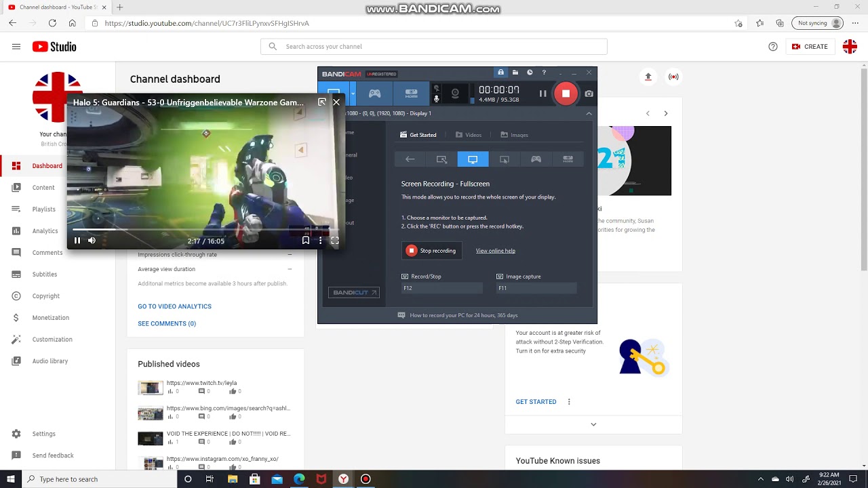Expand the security card chevron down

point(593,424)
